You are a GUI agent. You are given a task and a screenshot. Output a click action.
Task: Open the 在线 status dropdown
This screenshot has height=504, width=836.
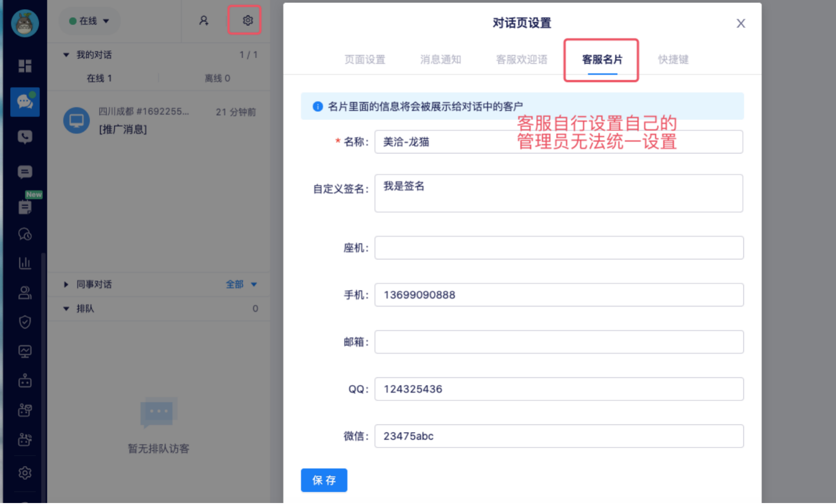[90, 21]
